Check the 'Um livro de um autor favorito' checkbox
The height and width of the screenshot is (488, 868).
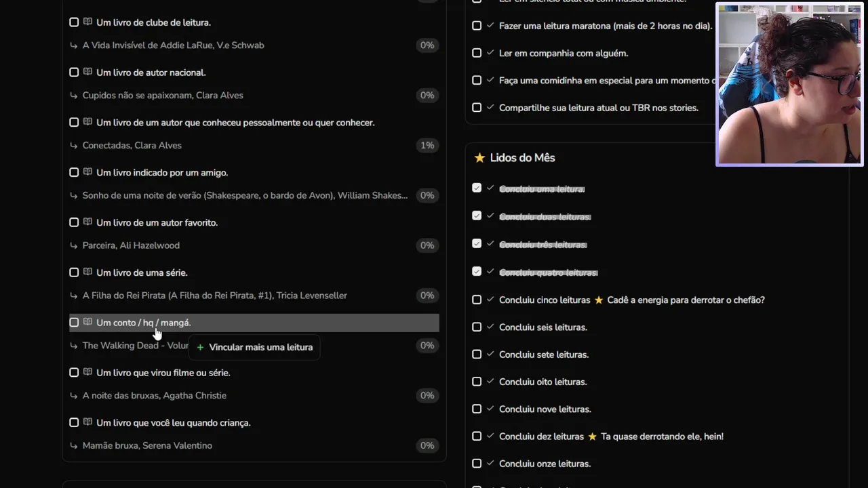(x=74, y=222)
